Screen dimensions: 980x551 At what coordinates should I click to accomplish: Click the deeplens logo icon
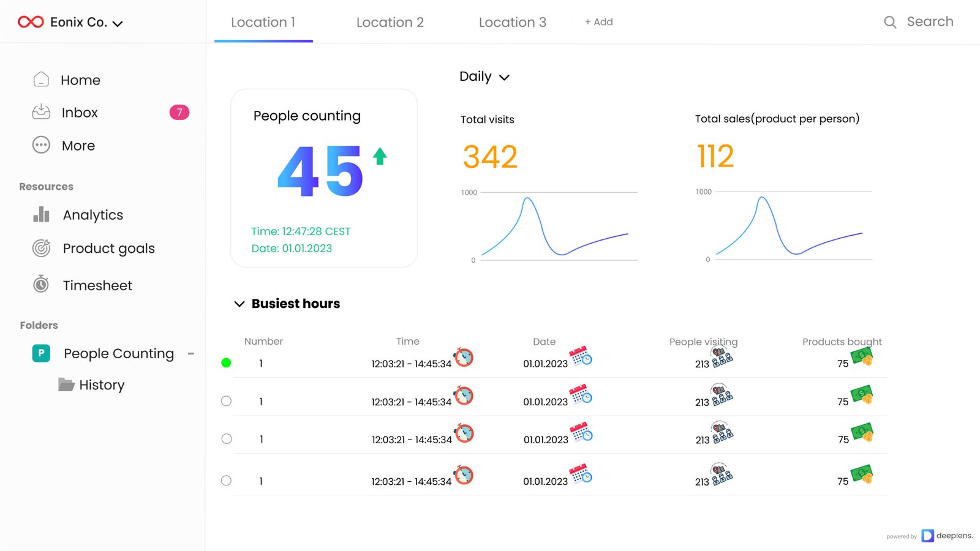(927, 536)
